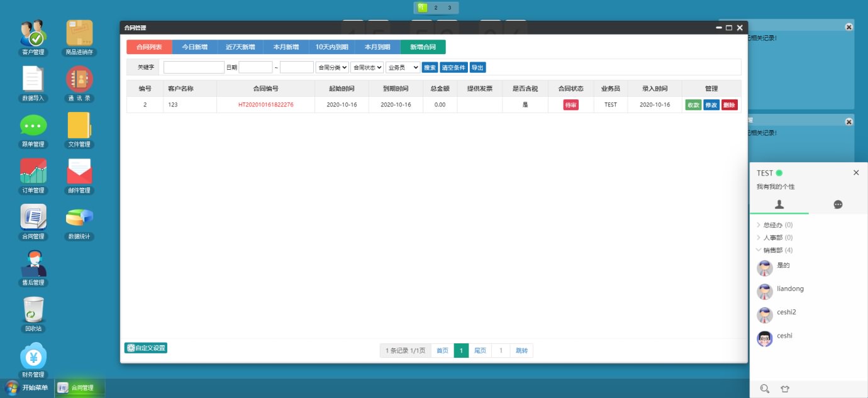Click the keyword search input field
868x398 pixels.
pos(194,67)
